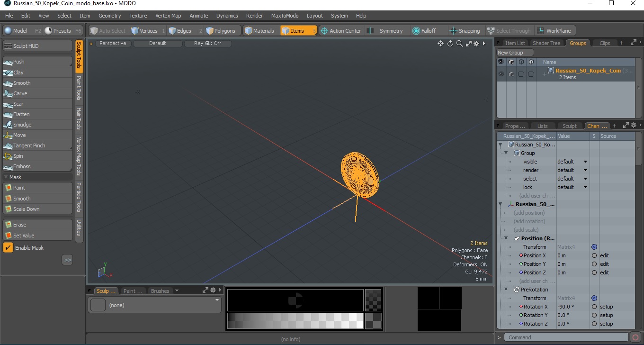Click viewport rotate icon
Image resolution: width=644 pixels, height=345 pixels.
tap(450, 44)
